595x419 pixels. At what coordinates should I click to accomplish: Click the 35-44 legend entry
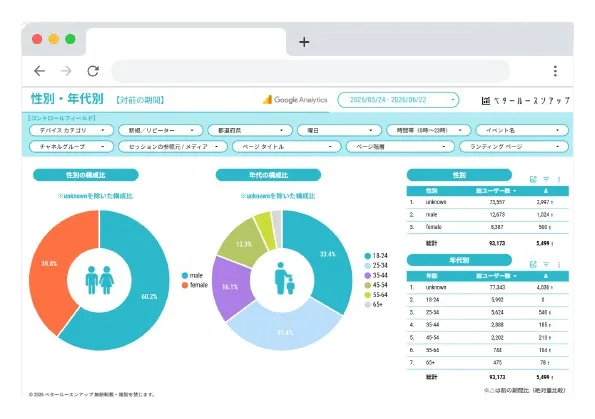[376, 275]
